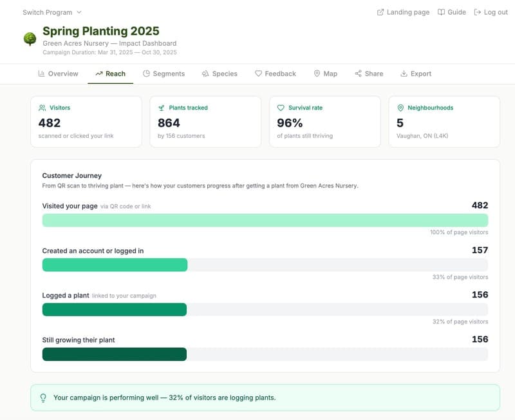Click the Guide book icon

[x=441, y=12]
